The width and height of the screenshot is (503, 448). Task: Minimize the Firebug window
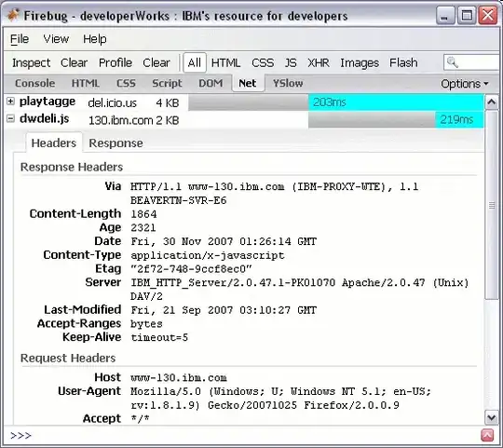click(x=445, y=15)
